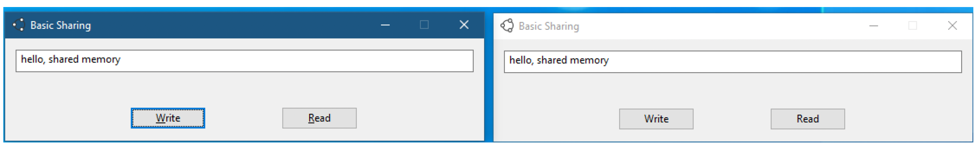The image size is (980, 148).
Task: Click empty gray area between Write and Read in inactive window
Action: (x=731, y=119)
